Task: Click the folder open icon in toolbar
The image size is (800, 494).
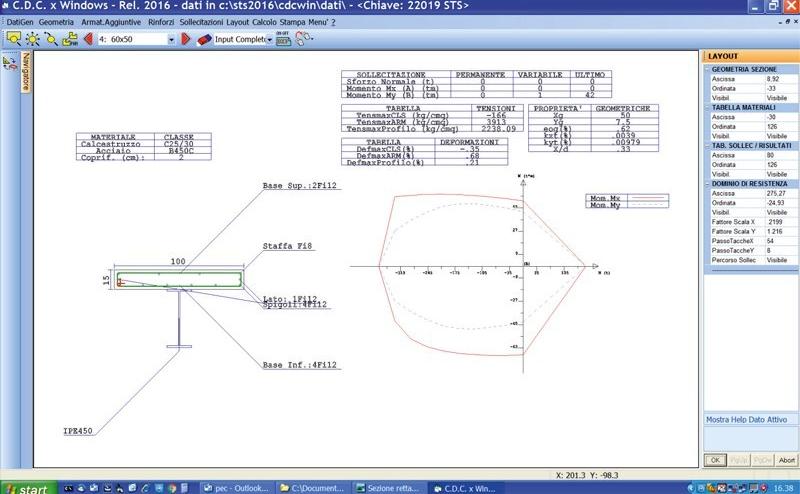Action: pyautogui.click(x=70, y=39)
